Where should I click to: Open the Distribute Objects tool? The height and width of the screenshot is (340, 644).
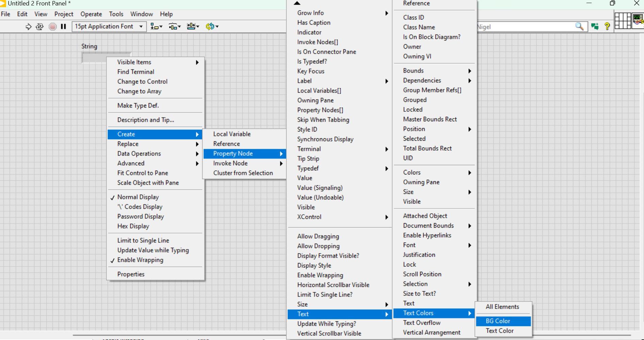(175, 27)
